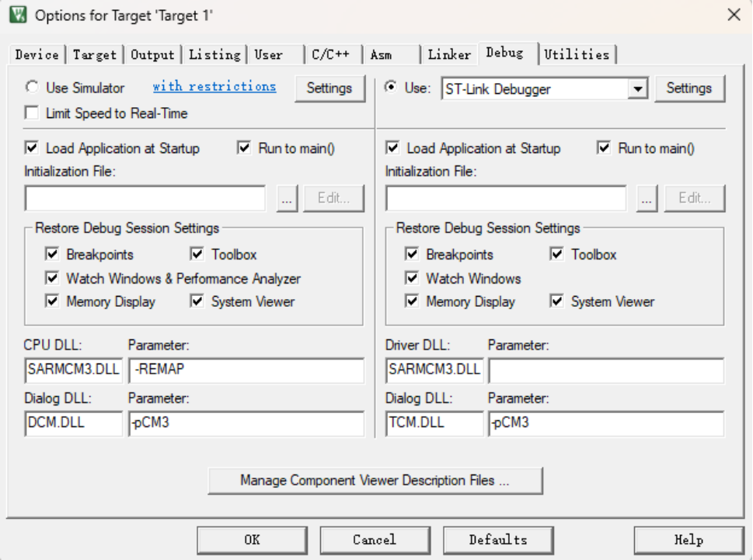
Task: Browse for simulator initialization file
Action: pyautogui.click(x=288, y=198)
